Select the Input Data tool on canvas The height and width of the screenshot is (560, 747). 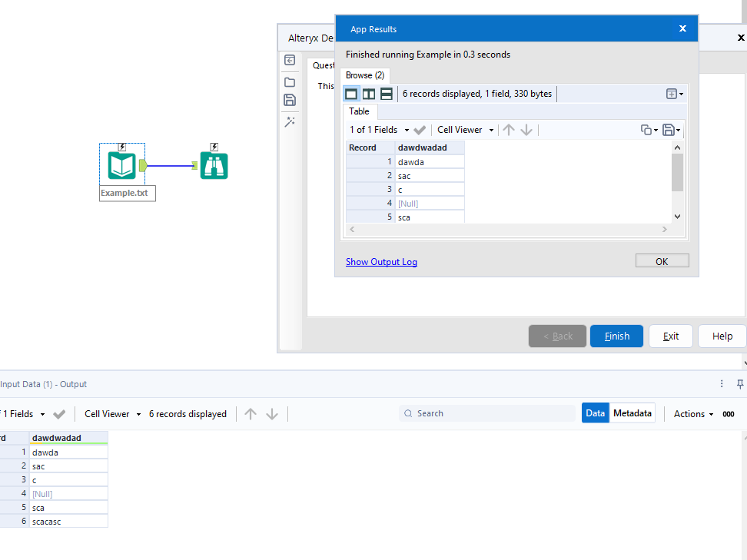pos(122,165)
